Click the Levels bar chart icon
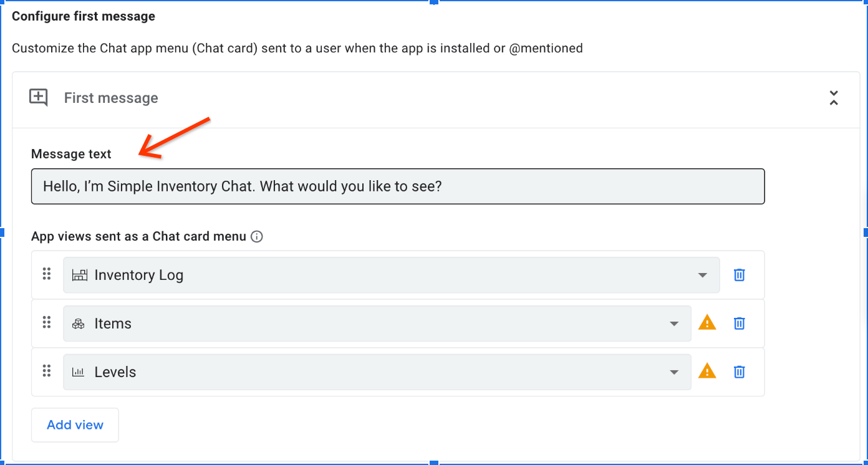Screen dimensions: 868x465 (x=79, y=372)
